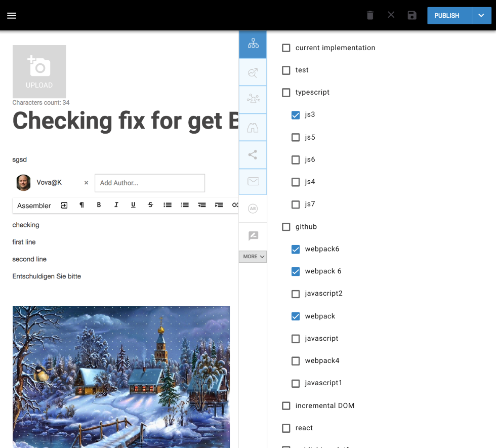
Task: Toggle bold formatting in editor toolbar
Action: point(99,205)
